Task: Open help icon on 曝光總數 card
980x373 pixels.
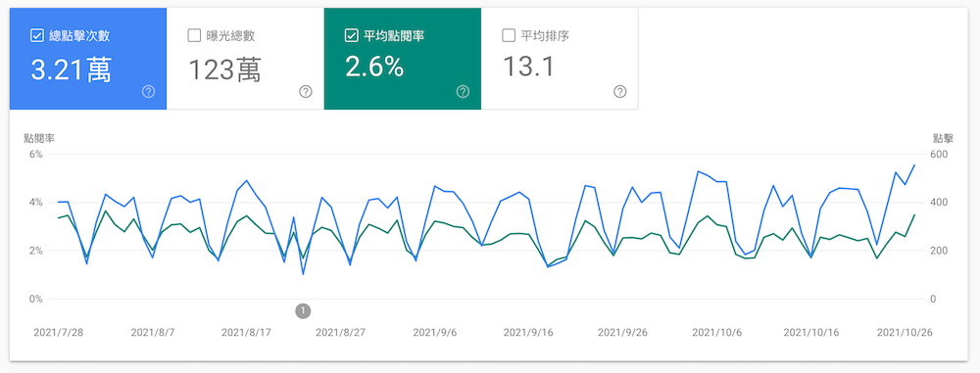Action: click(306, 92)
